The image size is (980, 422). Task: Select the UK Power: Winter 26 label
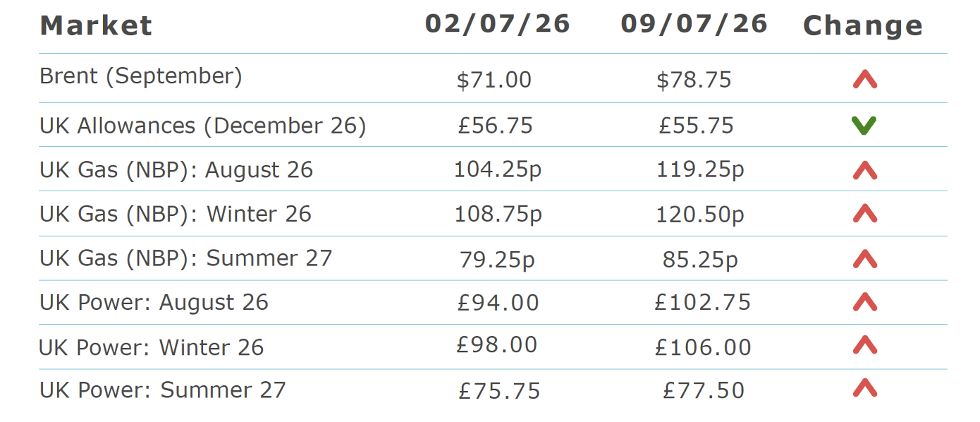coord(152,348)
